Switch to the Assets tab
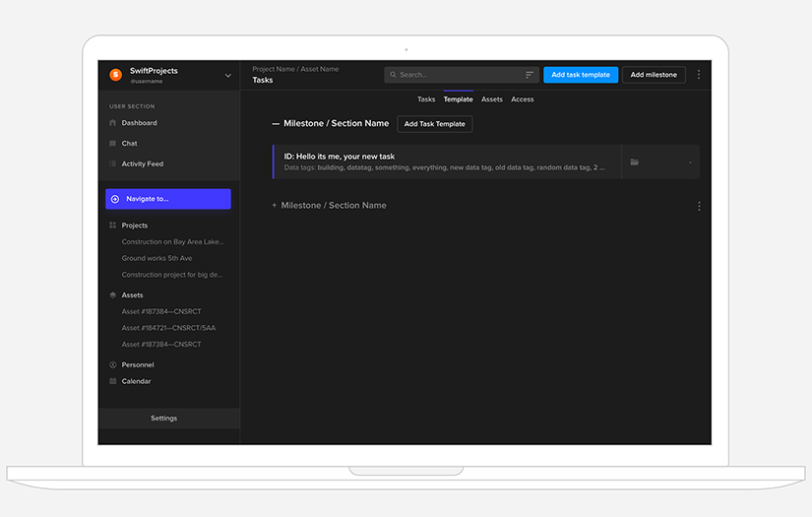812x517 pixels. [492, 99]
